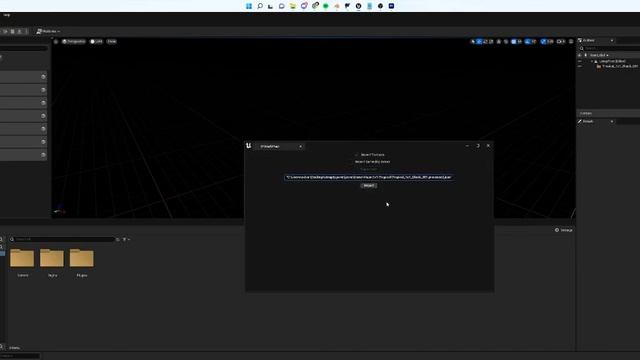Open File Explorer from the taskbar
The height and width of the screenshot is (360, 640).
[293, 6]
